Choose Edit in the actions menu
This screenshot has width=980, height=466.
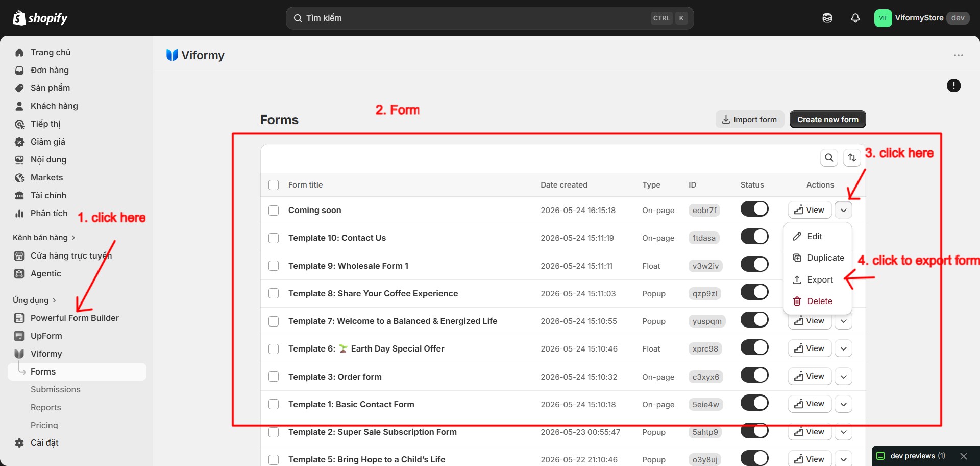pos(817,236)
